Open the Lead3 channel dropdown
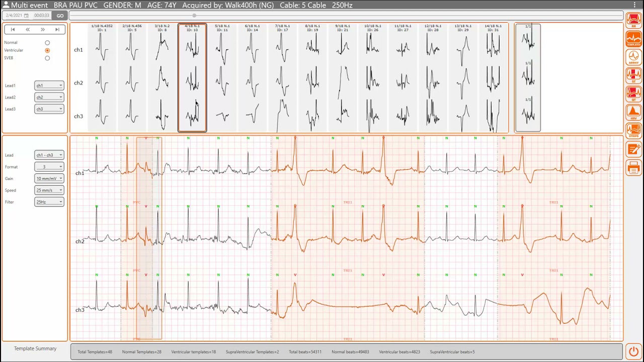 [x=49, y=109]
